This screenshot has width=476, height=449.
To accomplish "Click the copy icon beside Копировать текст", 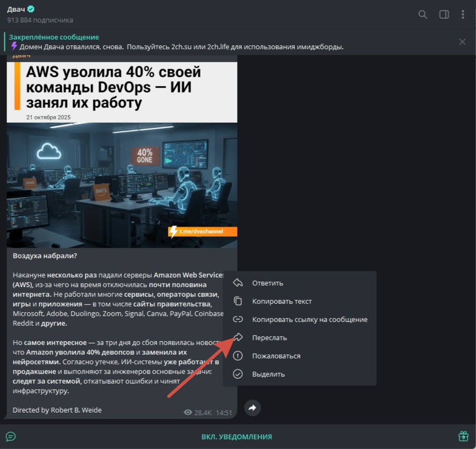I will (x=237, y=301).
